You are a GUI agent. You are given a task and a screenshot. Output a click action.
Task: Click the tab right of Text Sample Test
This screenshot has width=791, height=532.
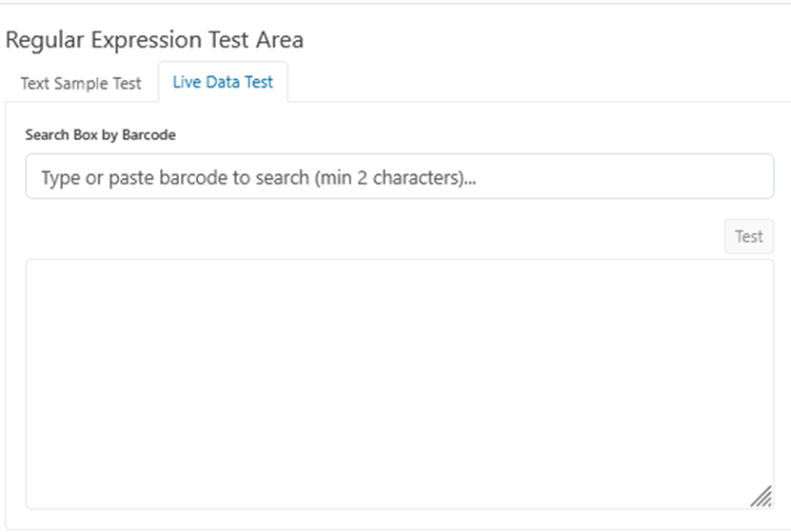[x=223, y=82]
